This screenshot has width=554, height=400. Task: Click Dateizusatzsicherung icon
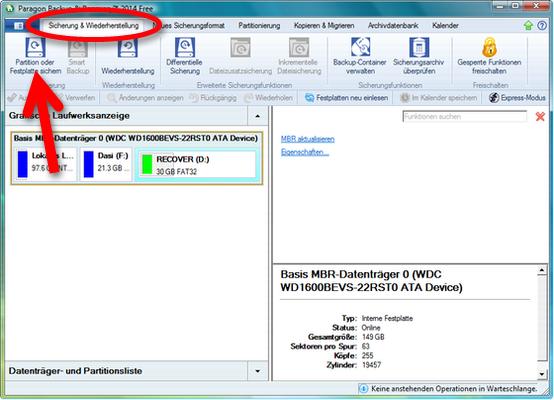[241, 47]
